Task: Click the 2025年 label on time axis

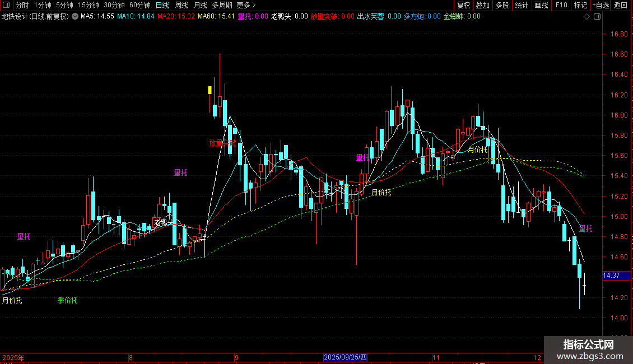Action: [13, 357]
